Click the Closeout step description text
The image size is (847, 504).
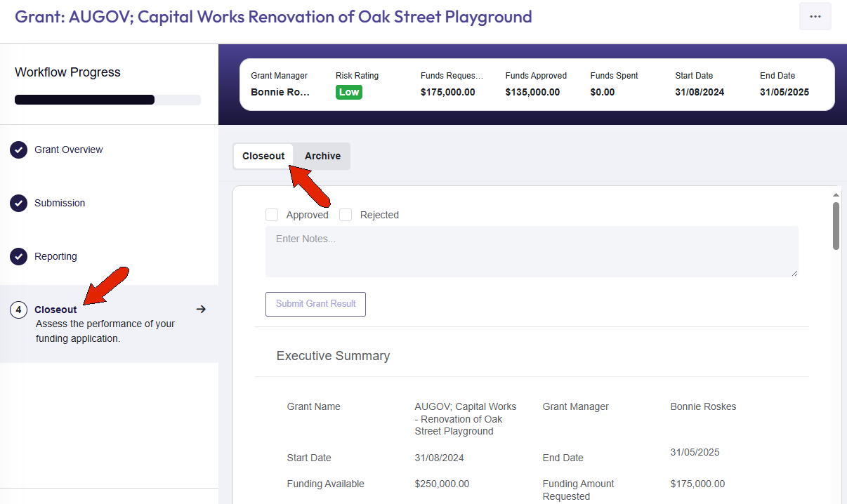(105, 331)
